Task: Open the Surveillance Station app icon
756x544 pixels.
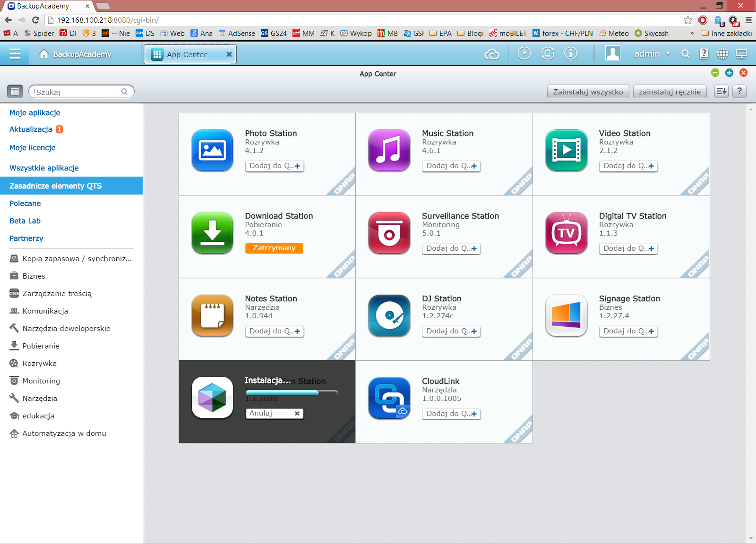Action: click(389, 233)
